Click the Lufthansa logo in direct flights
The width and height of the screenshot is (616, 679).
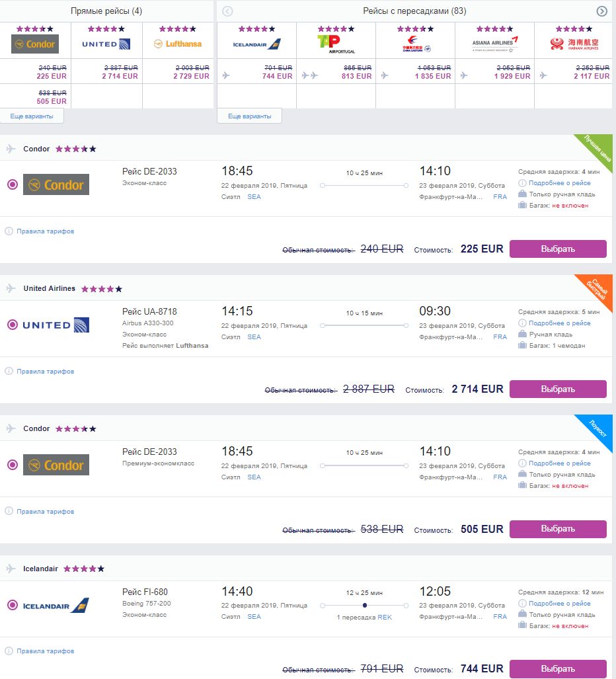click(x=178, y=44)
